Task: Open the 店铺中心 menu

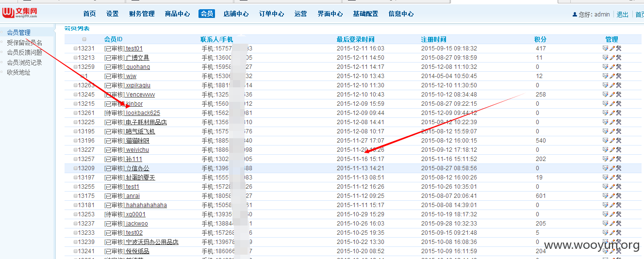Action: tap(236, 14)
